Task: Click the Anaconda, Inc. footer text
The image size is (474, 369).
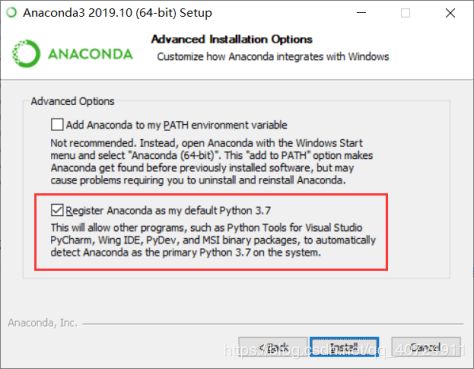Action: (x=42, y=323)
